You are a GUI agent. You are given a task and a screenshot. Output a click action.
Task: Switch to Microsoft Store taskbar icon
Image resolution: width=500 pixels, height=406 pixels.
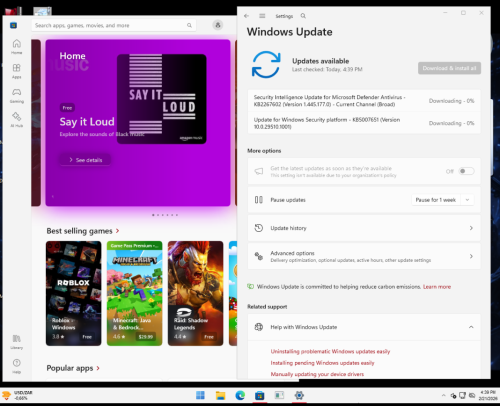pos(260,395)
